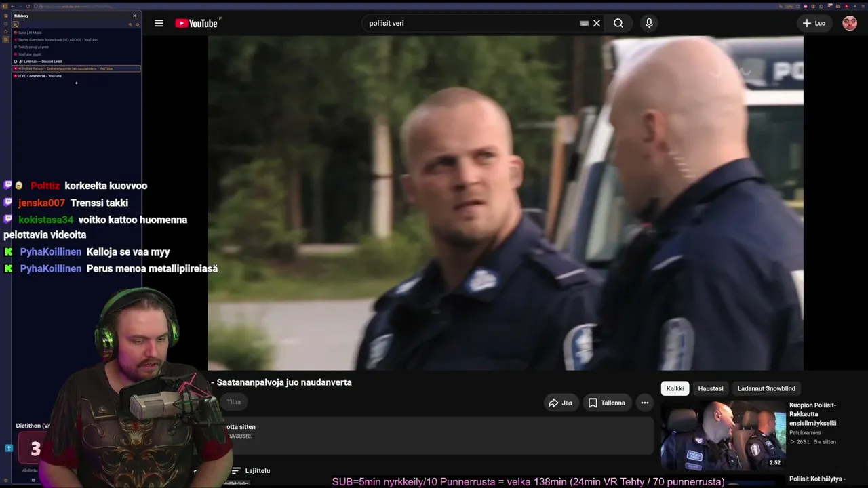This screenshot has height=488, width=868.
Task: Close the Sidebery panel
Action: point(134,16)
